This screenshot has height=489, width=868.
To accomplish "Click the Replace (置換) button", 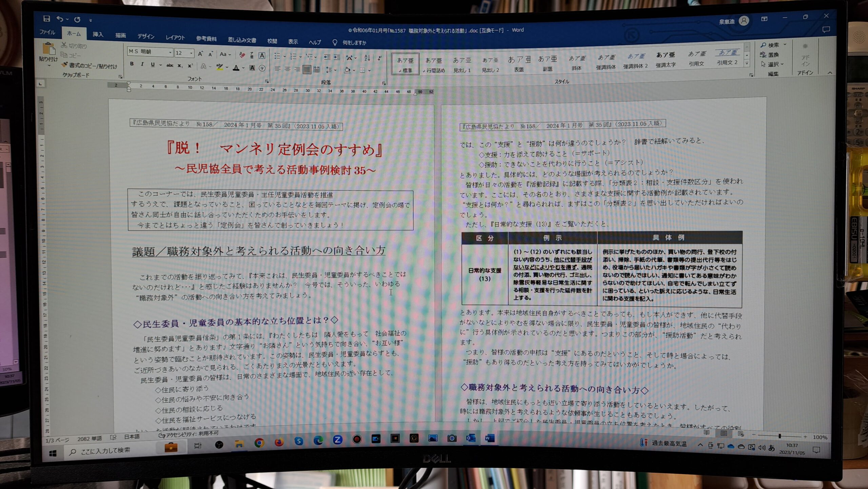I will pos(769,55).
